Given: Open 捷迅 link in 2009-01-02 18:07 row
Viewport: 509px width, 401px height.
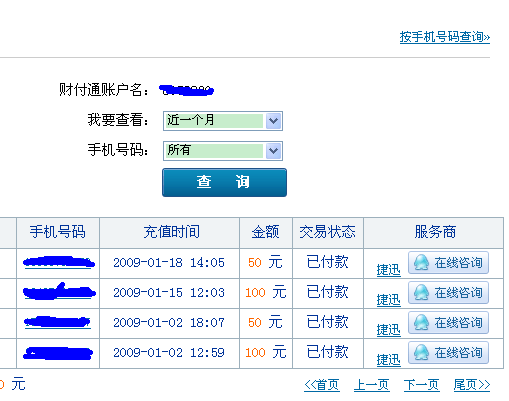Looking at the screenshot, I should (388, 330).
